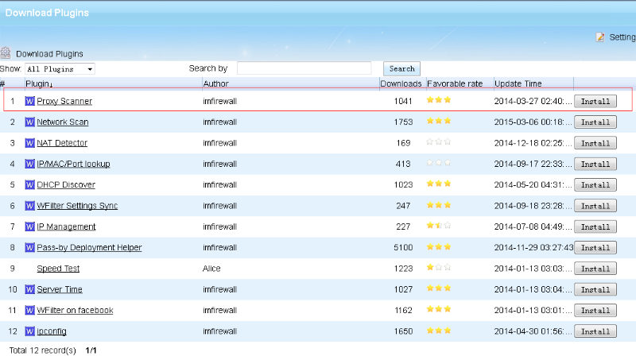The width and height of the screenshot is (636, 364).
Task: Click the W icon beside DHCP Discover
Action: (29, 185)
